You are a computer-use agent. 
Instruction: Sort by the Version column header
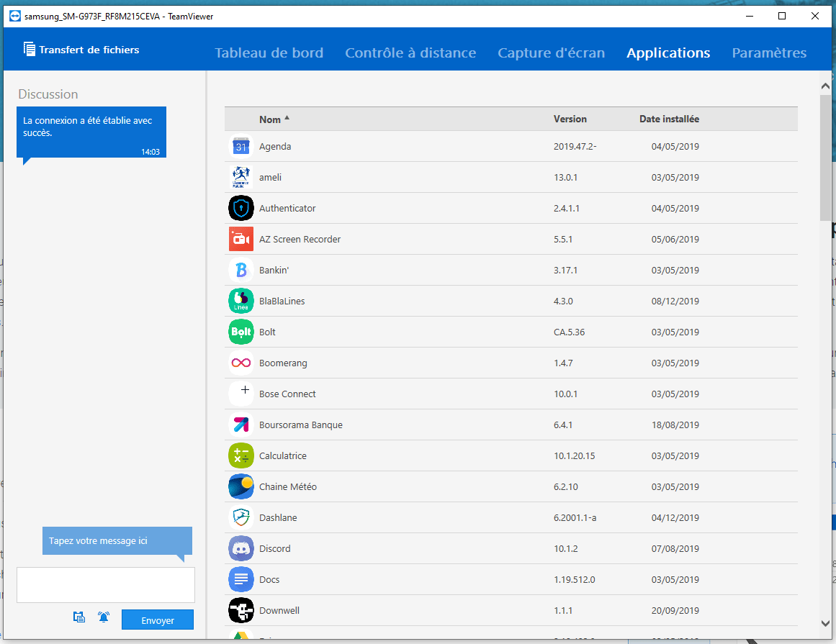570,119
